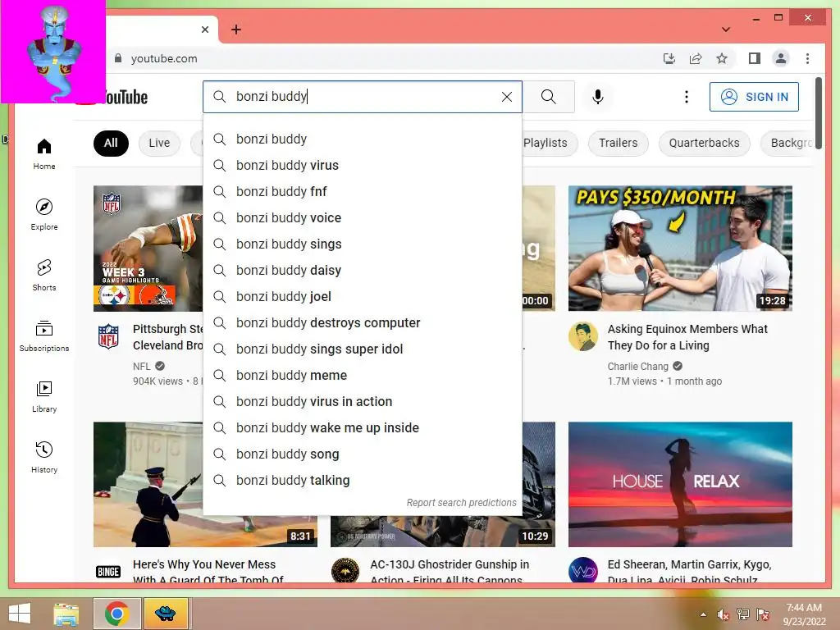Open the Subscriptions sidebar icon

point(44,336)
